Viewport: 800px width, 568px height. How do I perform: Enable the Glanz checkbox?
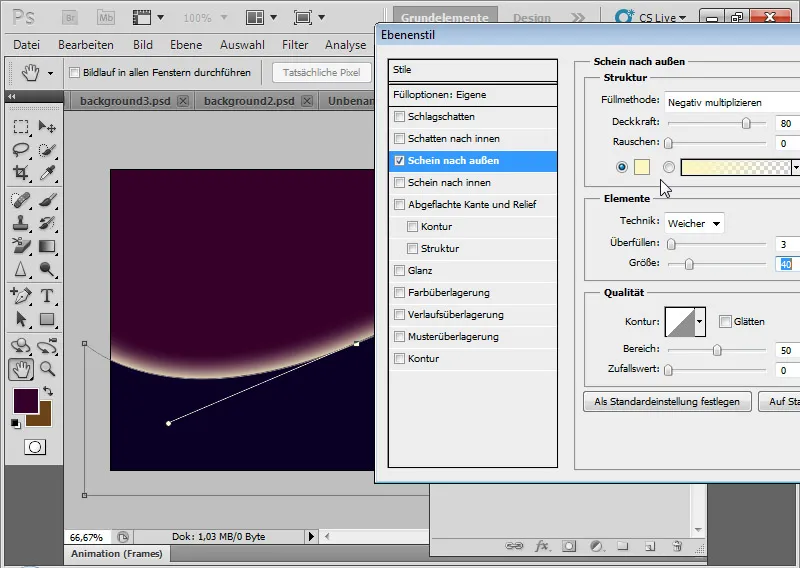tap(399, 270)
